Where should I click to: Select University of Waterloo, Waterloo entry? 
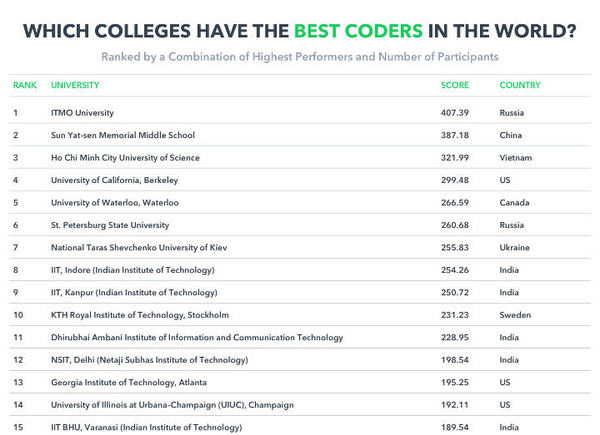point(114,202)
